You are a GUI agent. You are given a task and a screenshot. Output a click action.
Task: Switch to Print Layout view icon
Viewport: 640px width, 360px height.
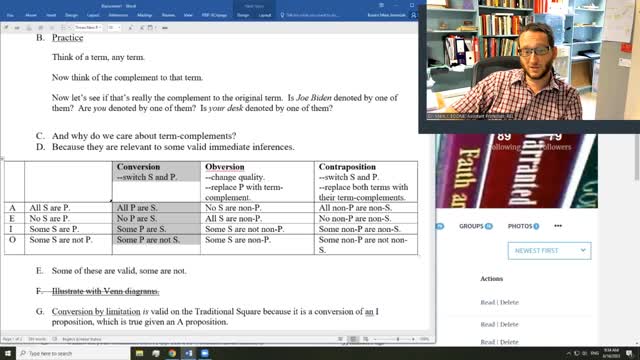point(353,339)
